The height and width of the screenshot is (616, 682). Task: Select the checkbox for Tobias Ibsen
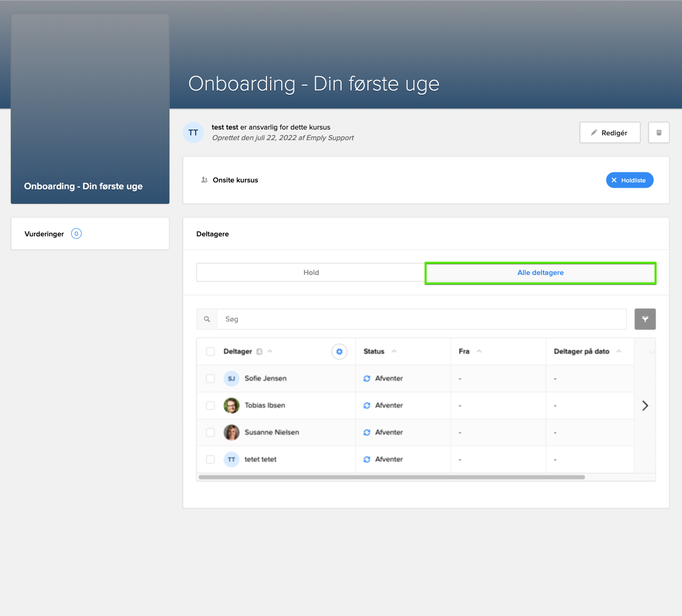click(x=210, y=406)
